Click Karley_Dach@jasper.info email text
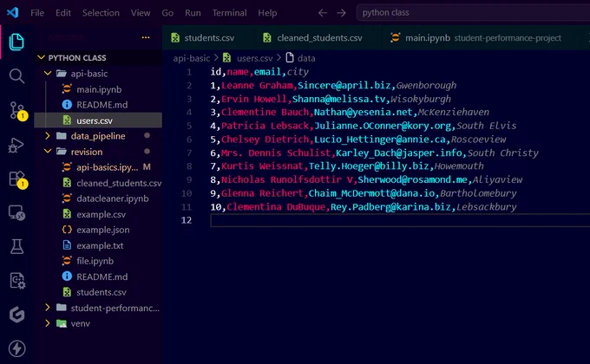 pyautogui.click(x=399, y=153)
